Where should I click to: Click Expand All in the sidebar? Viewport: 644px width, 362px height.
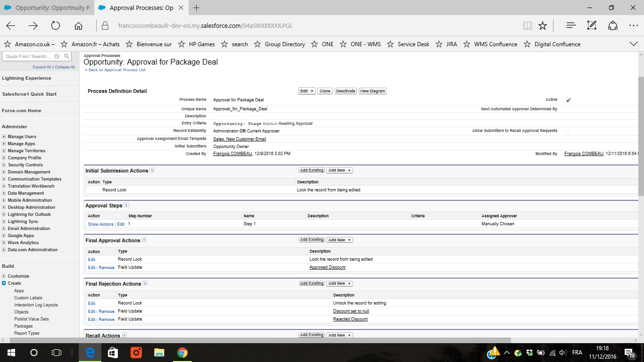[x=42, y=67]
